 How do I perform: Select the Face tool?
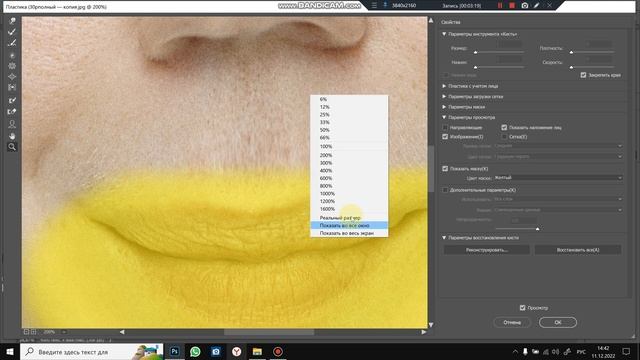[12, 124]
